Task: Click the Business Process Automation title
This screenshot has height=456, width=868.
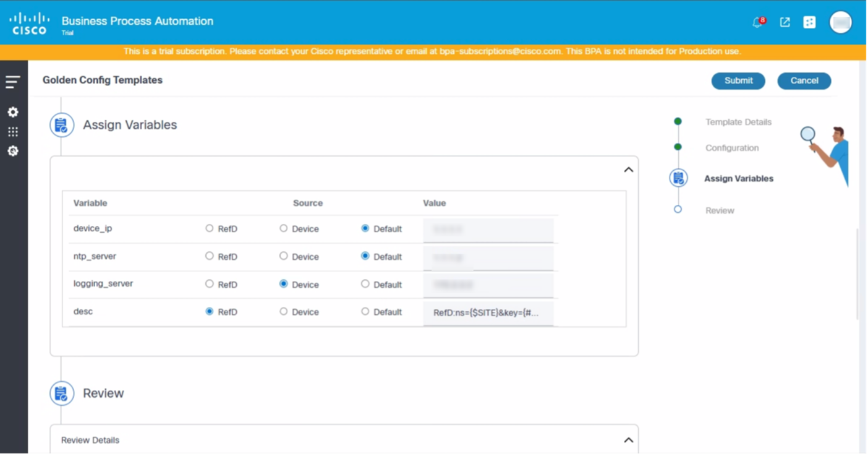Action: tap(137, 21)
